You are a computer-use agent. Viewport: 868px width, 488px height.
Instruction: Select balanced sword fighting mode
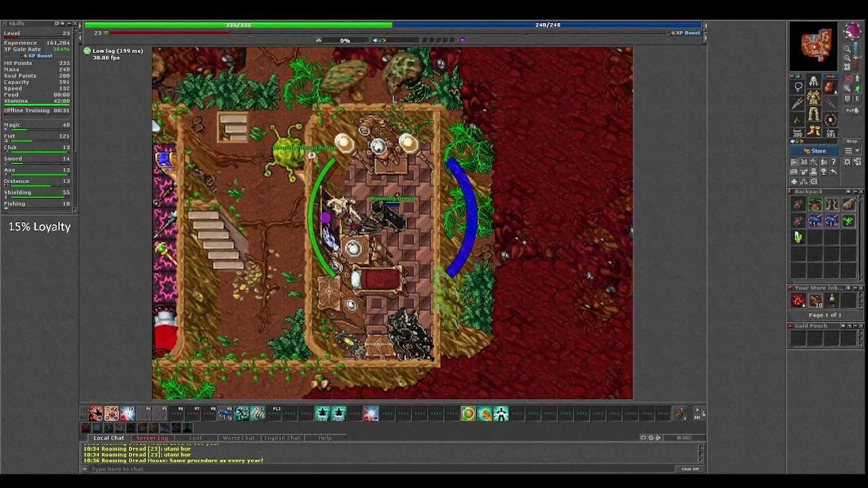click(x=848, y=89)
